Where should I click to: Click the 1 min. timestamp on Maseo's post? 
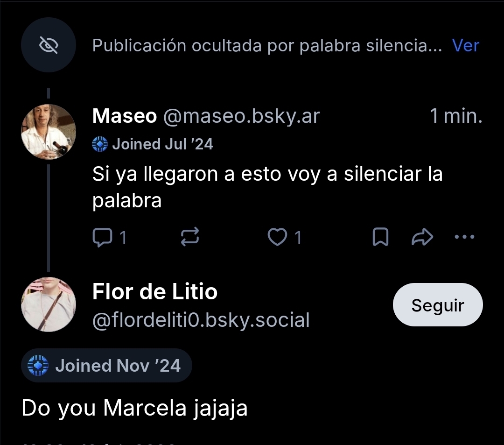point(455,116)
